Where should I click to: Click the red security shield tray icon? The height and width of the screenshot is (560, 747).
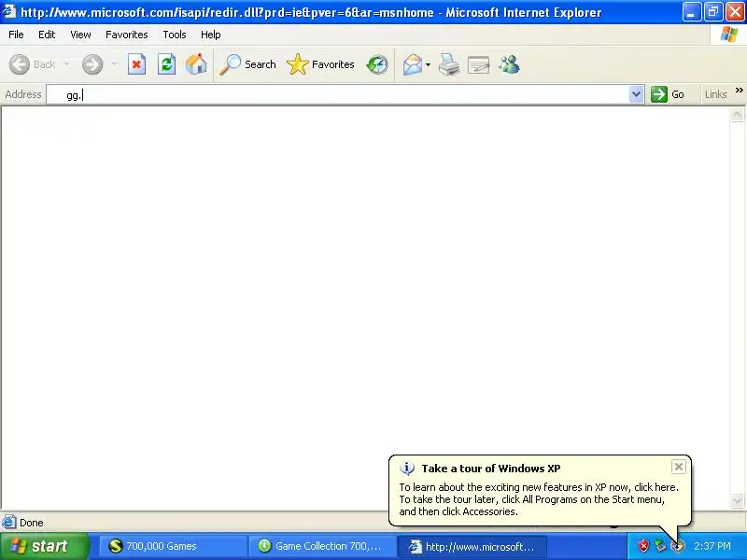(643, 546)
